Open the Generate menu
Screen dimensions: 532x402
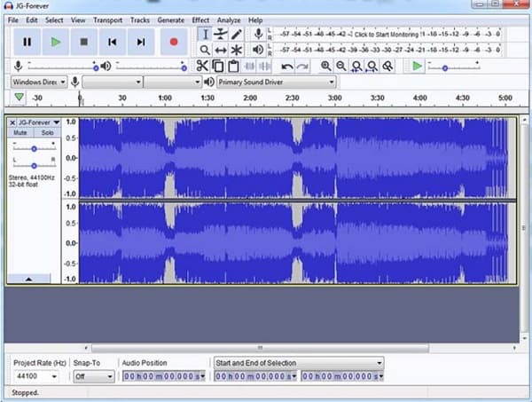point(170,20)
